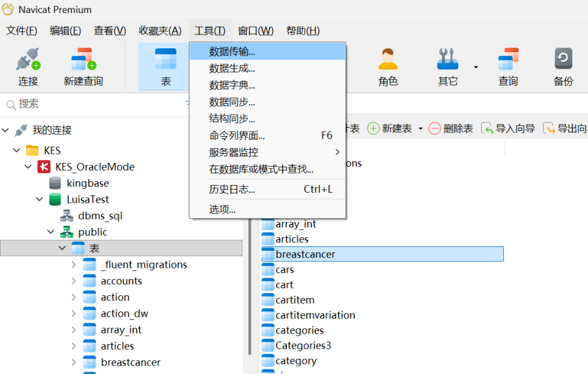Select the kingbase database in tree

pyautogui.click(x=87, y=183)
